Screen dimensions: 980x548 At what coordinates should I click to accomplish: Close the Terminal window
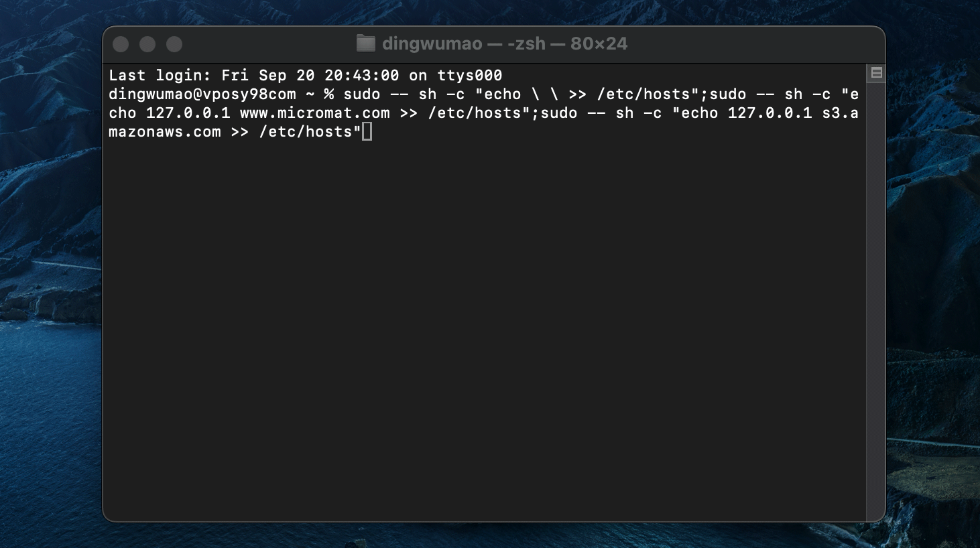[121, 44]
